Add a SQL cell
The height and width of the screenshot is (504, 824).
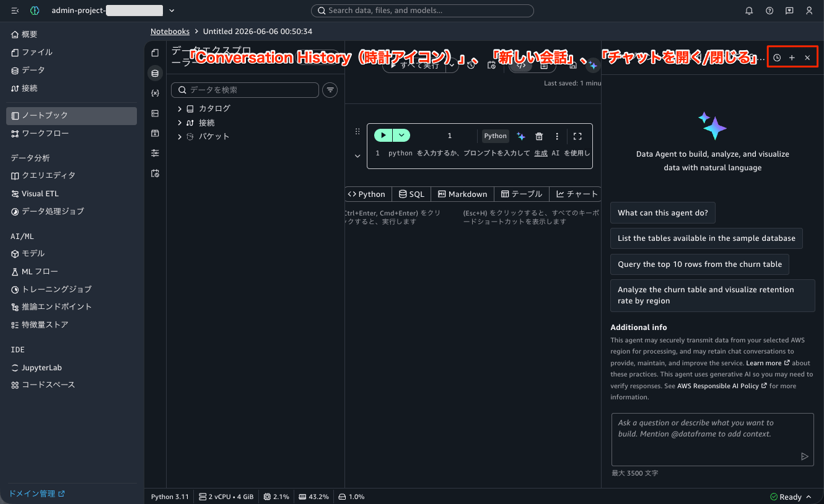point(411,194)
